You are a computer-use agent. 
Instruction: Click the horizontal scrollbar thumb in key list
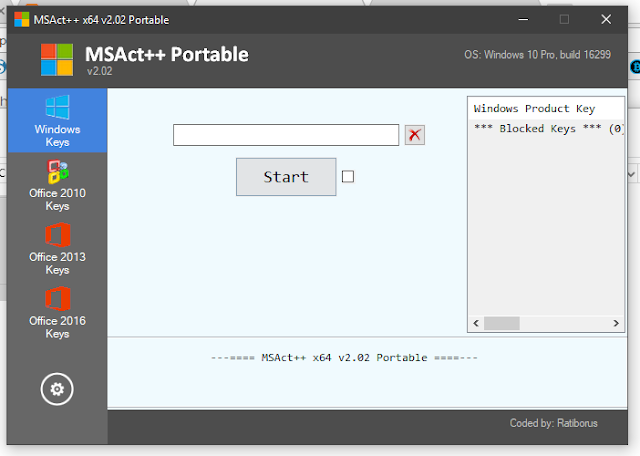tap(502, 323)
